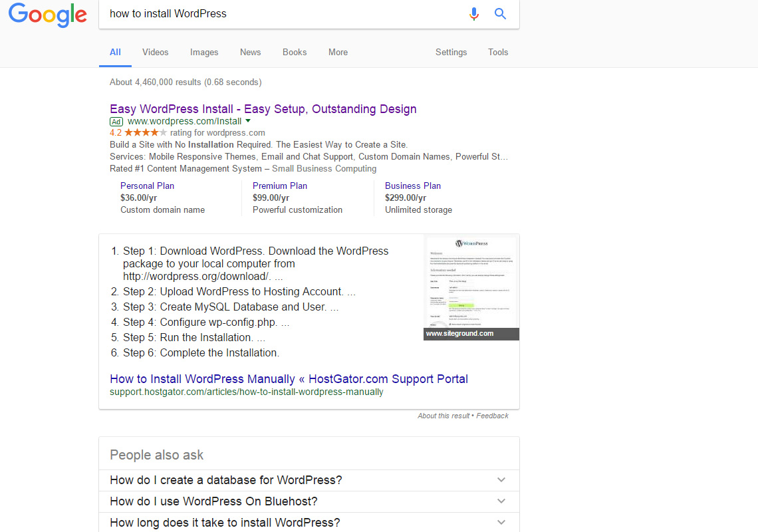Open the ad URL options dropdown arrow
Viewport: 758px width, 532px height.
pyautogui.click(x=247, y=121)
